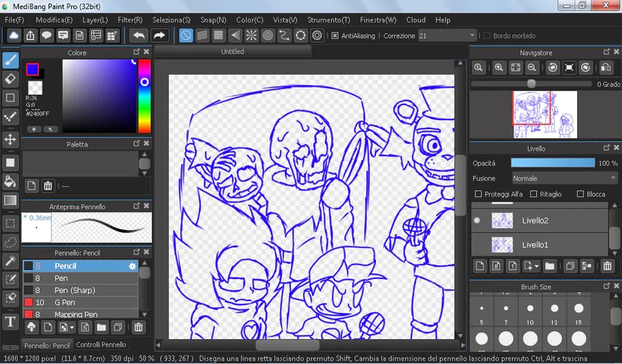Enable curve snap
Screen dimensions: 622x364
285,36
